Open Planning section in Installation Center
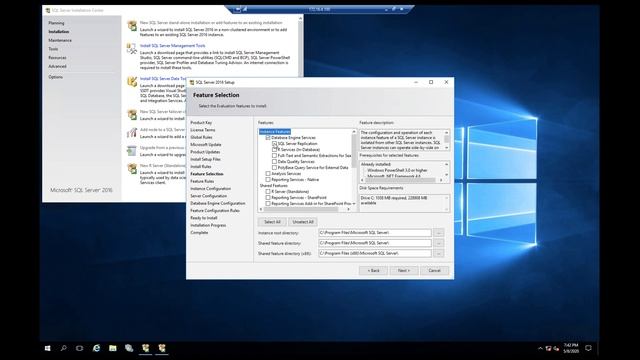Screen dimensions: 640x360 tap(56, 23)
